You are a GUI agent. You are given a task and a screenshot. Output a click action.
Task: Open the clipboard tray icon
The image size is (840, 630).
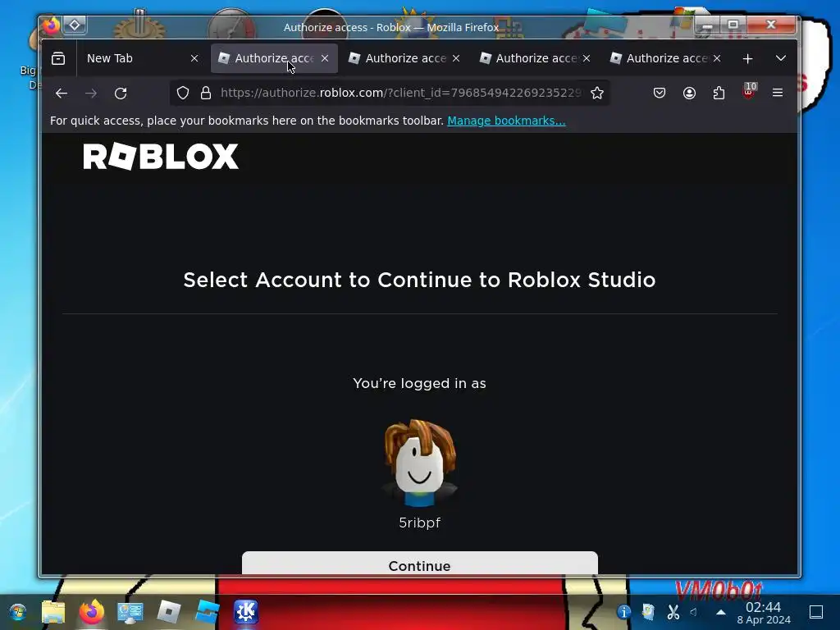click(648, 612)
